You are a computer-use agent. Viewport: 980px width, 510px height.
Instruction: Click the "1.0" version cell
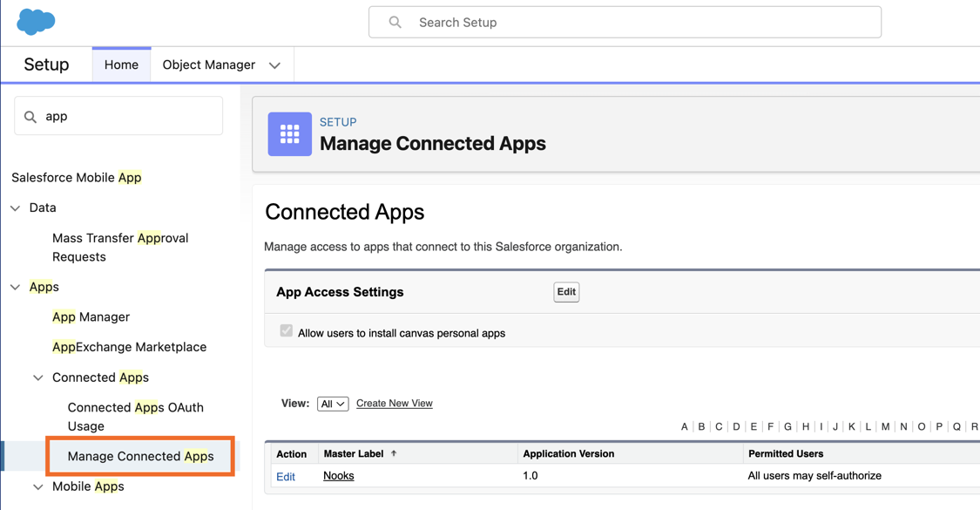530,476
